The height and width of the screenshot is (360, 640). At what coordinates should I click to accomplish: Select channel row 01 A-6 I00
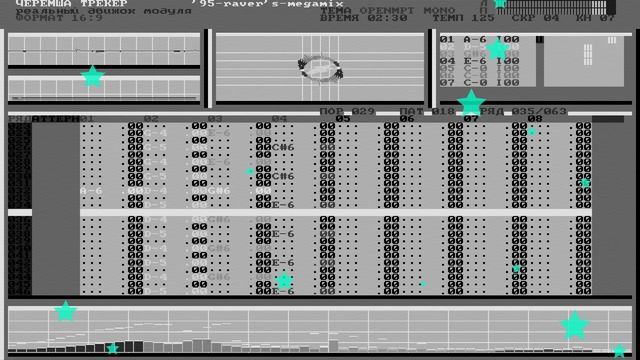pos(480,40)
